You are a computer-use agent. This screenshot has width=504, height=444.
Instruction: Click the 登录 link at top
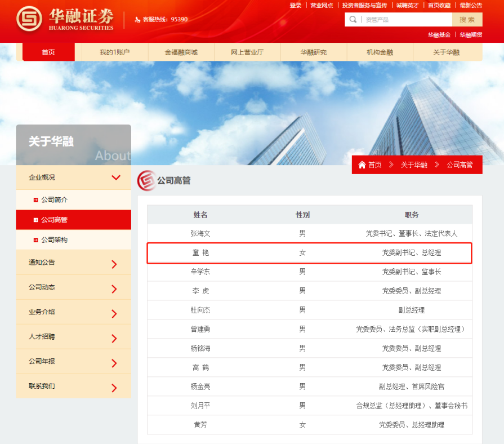(296, 5)
